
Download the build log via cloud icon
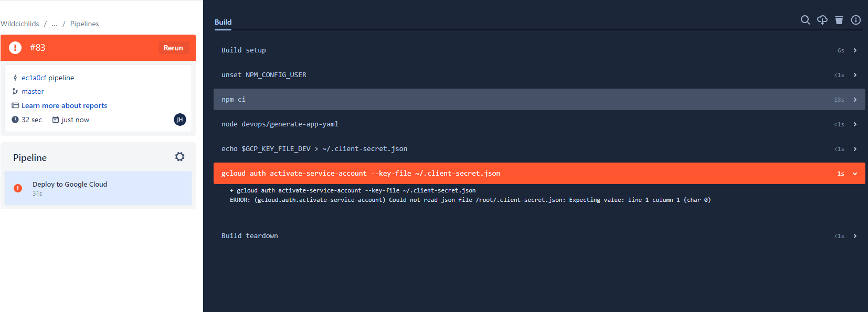pyautogui.click(x=822, y=20)
